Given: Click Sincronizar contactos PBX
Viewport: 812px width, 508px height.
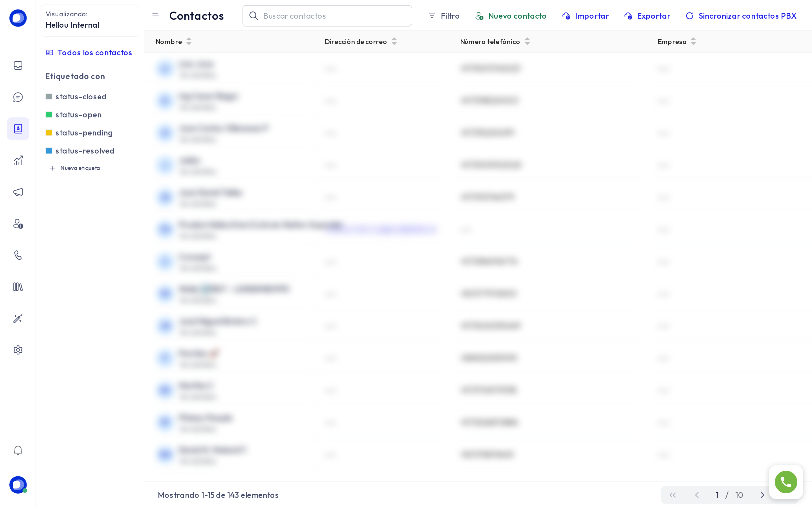Looking at the screenshot, I should coord(741,16).
